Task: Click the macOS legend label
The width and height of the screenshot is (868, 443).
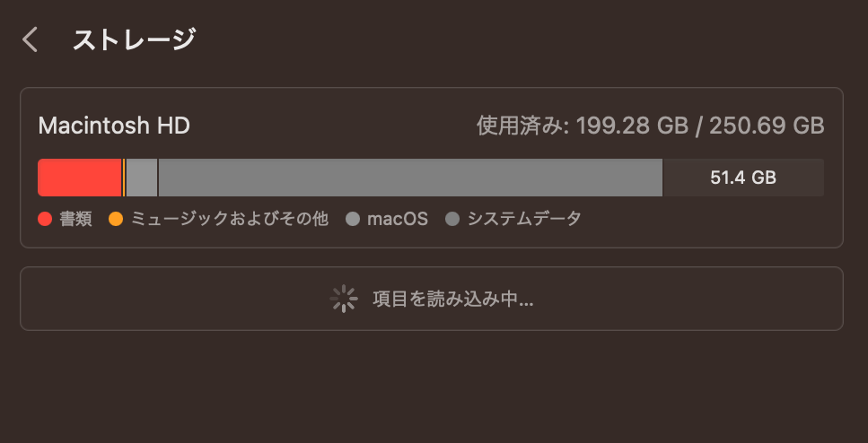Action: [x=398, y=219]
